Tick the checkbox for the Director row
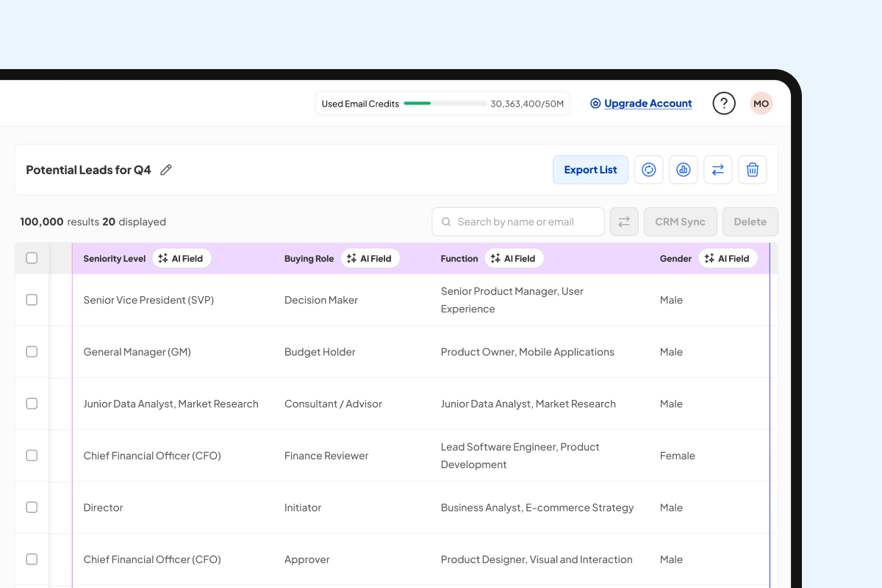The image size is (882, 588). pyautogui.click(x=32, y=507)
